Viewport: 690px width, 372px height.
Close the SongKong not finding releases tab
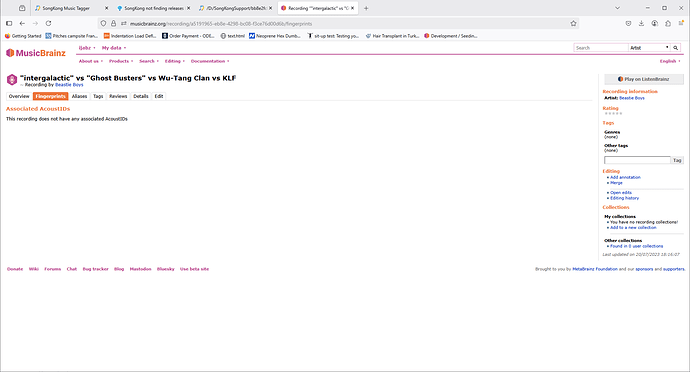188,8
